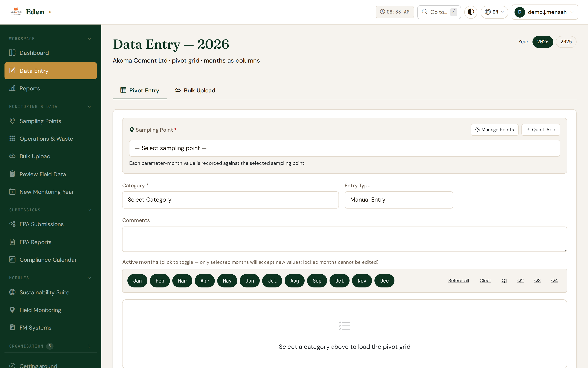Click the Compliance Calendar icon
588x368 pixels.
12,259
